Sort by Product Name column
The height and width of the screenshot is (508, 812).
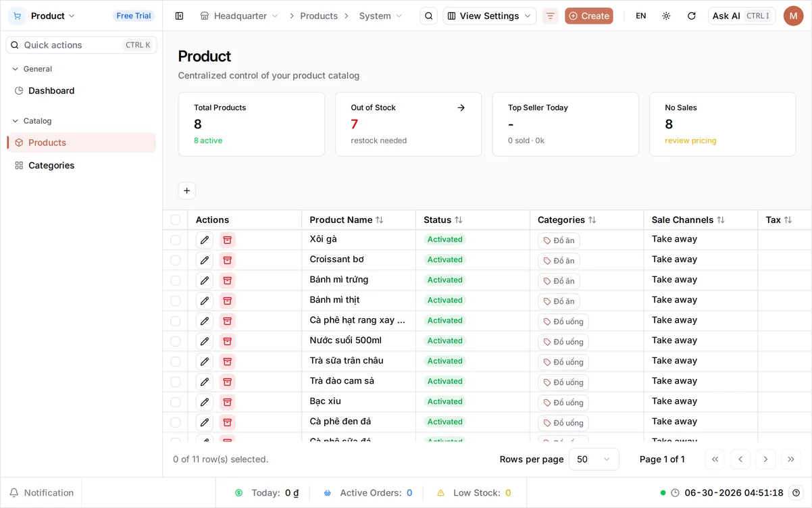[346, 220]
